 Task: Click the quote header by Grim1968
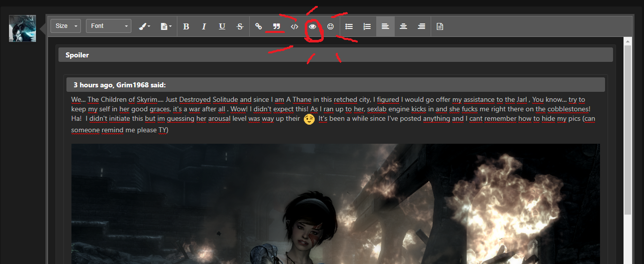point(336,85)
